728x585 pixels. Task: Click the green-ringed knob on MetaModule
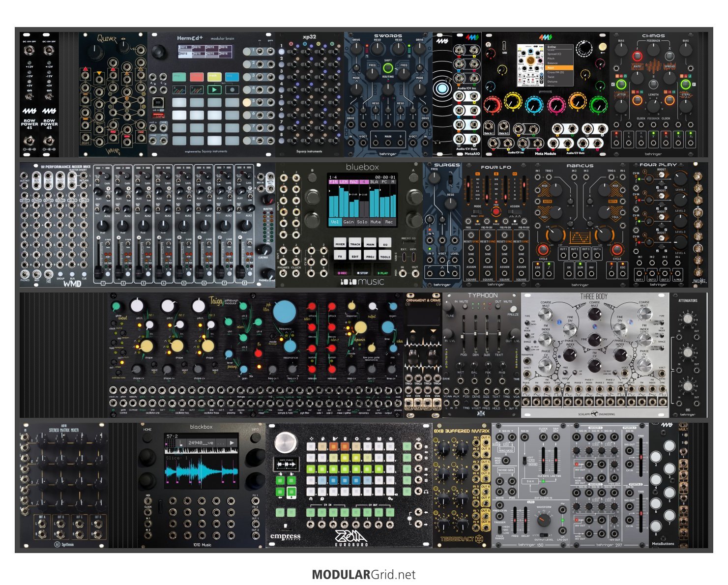598,104
